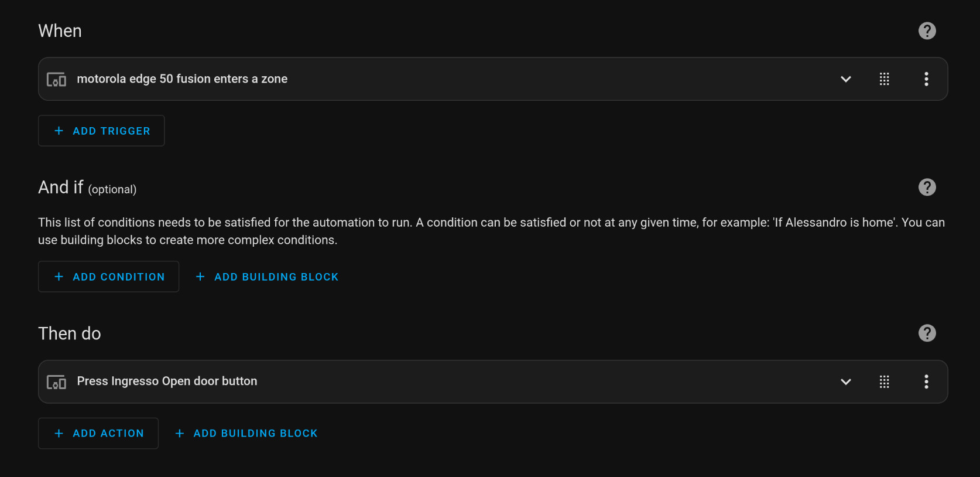Screen dimensions: 980x477
Task: Click Add Trigger button
Action: tap(101, 131)
